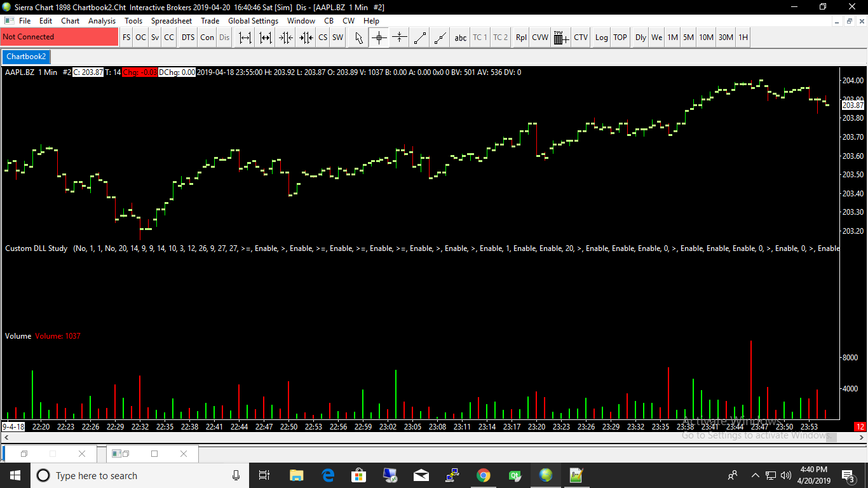This screenshot has width=868, height=488.
Task: Click the FS toolbar button
Action: point(126,37)
